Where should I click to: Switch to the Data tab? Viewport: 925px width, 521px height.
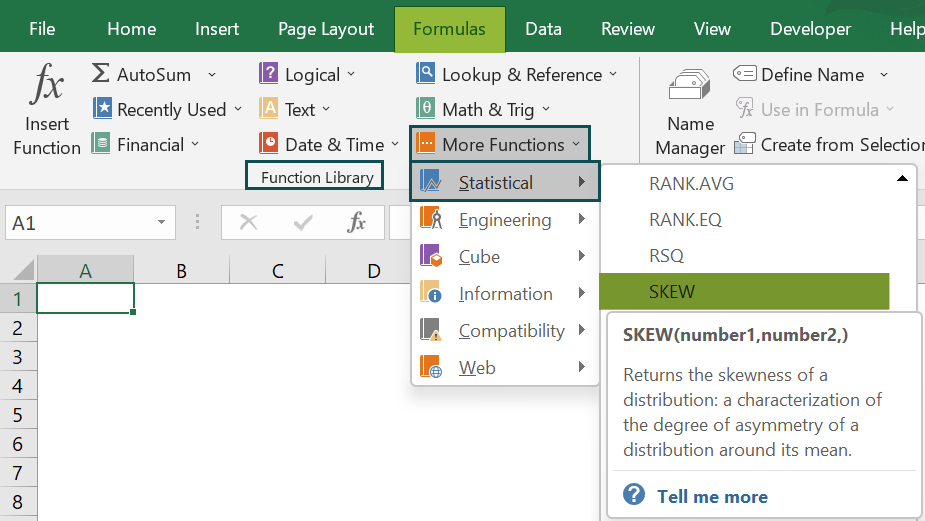[x=543, y=29]
